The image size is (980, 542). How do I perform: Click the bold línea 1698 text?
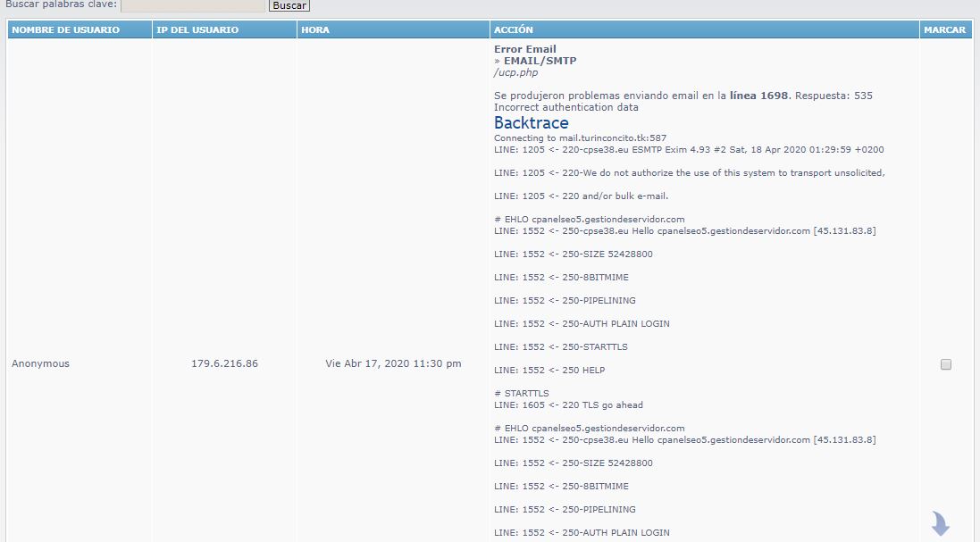pyautogui.click(x=758, y=96)
